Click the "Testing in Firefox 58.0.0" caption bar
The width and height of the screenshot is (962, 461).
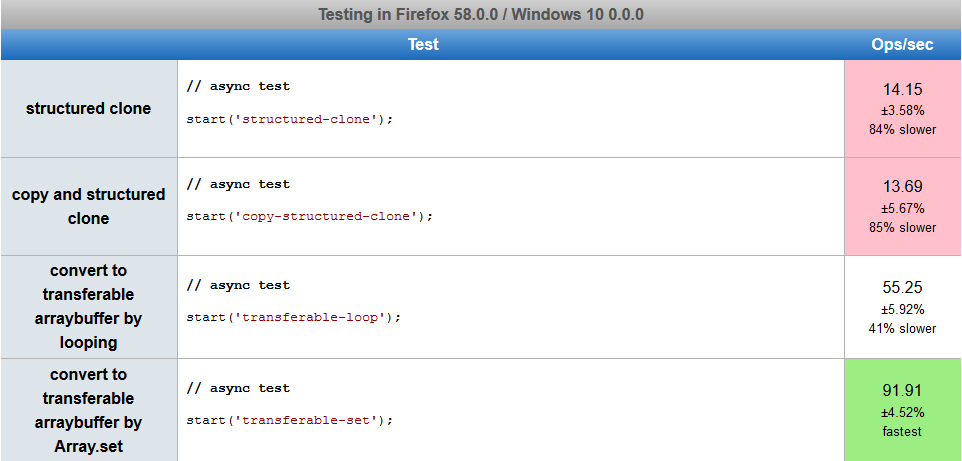(x=480, y=14)
